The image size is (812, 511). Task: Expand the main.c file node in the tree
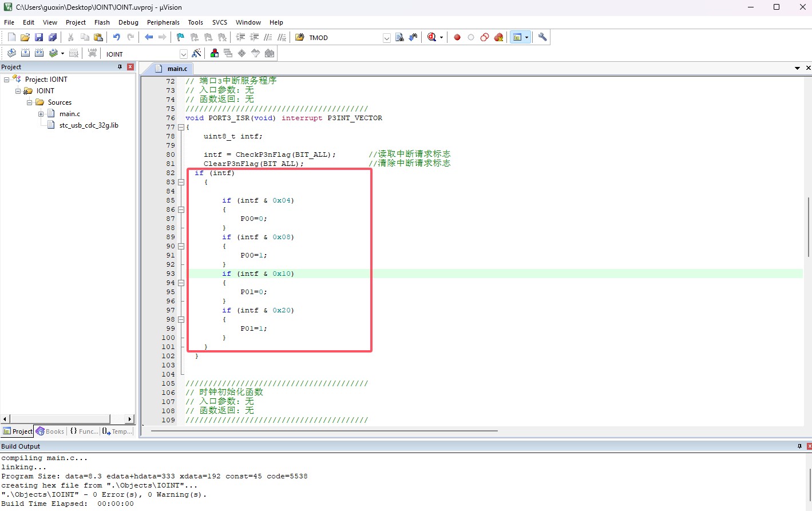click(41, 114)
